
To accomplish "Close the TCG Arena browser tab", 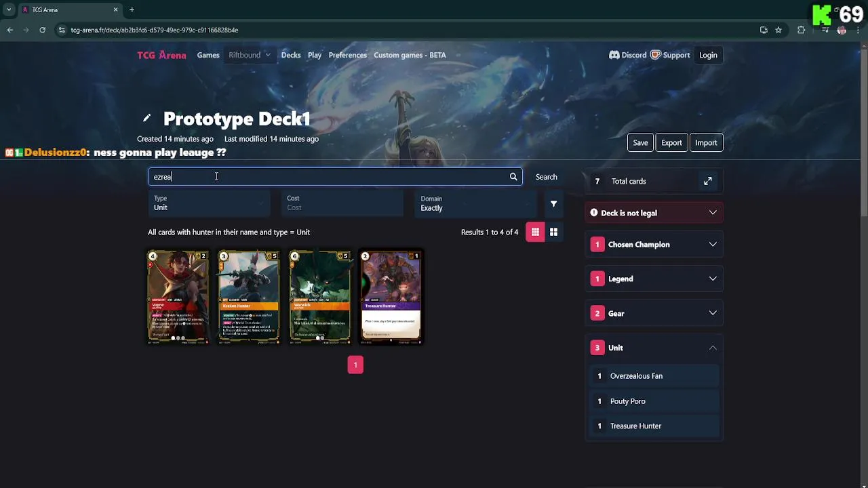I will pos(115,9).
